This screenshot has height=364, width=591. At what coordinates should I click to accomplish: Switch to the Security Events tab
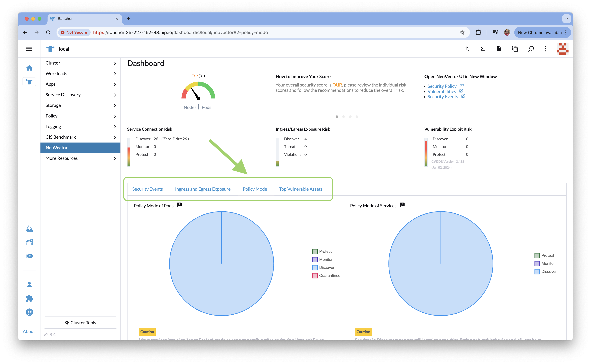point(147,189)
